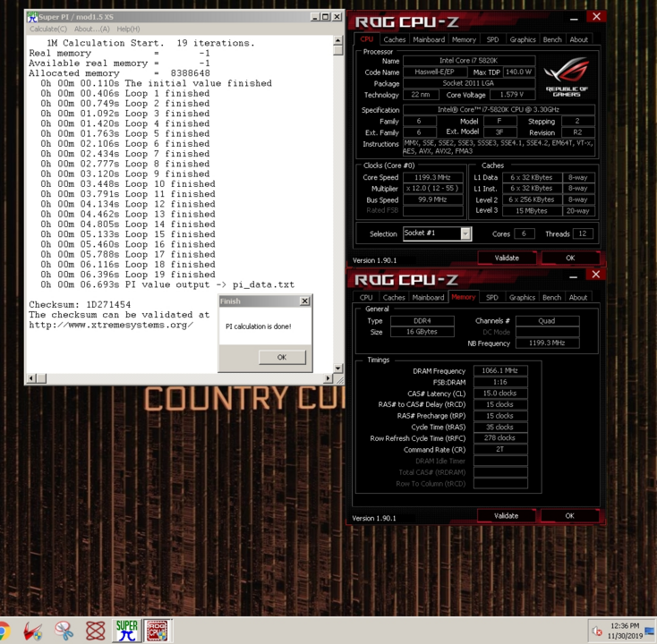657x644 pixels.
Task: Open Google Chrome from the taskbar
Action: [x=4, y=631]
